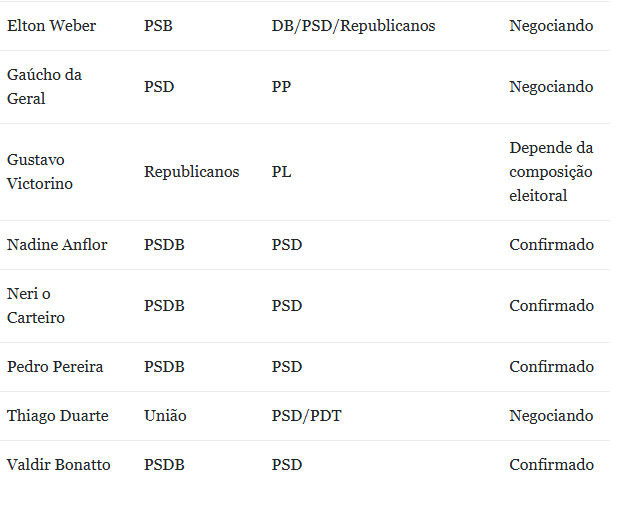The image size is (619, 506).
Task: Click the name Elton Weber
Action: point(51,26)
